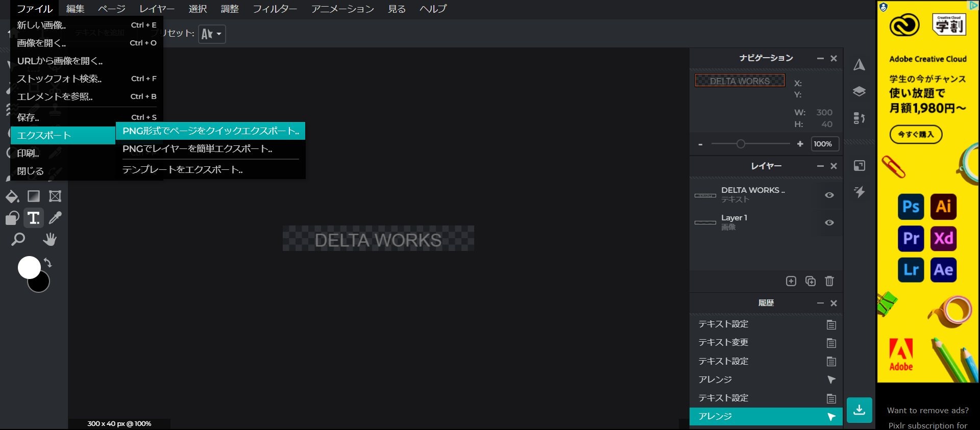The image size is (980, 430).
Task: Select the gradient tool
Action: pos(34,196)
